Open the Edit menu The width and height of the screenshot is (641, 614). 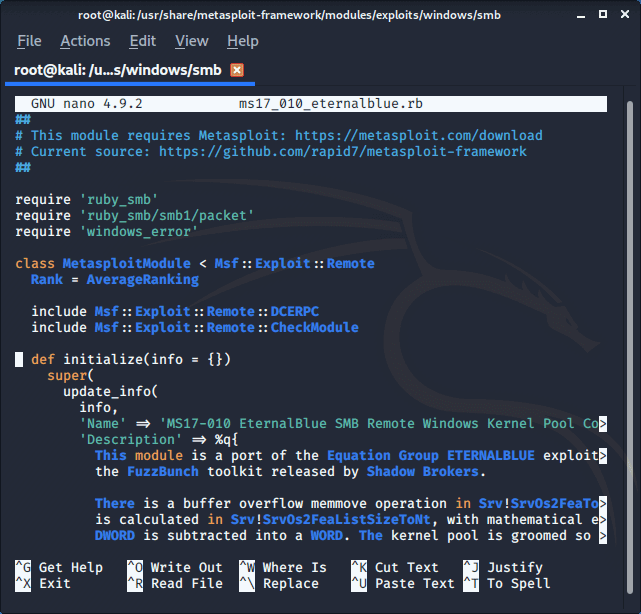point(143,41)
